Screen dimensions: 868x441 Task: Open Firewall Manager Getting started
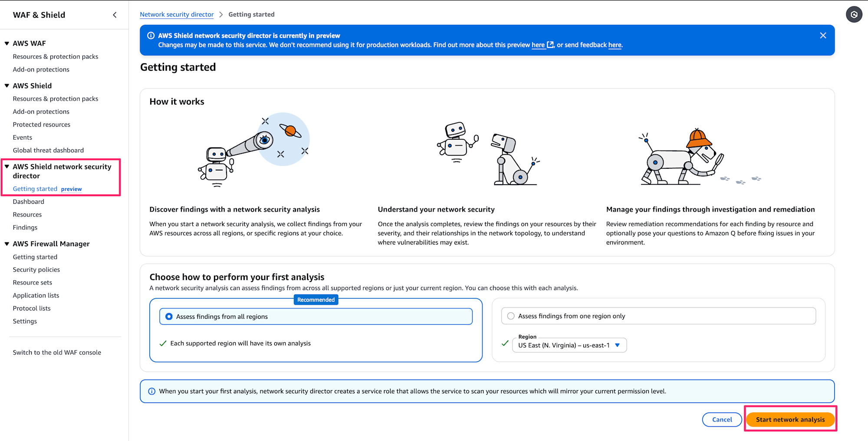tap(35, 257)
